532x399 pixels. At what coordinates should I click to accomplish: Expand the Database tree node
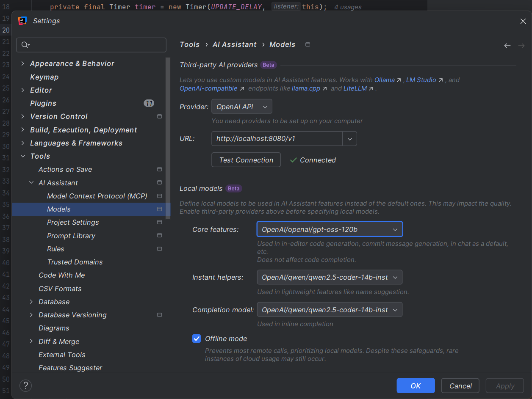(x=31, y=302)
